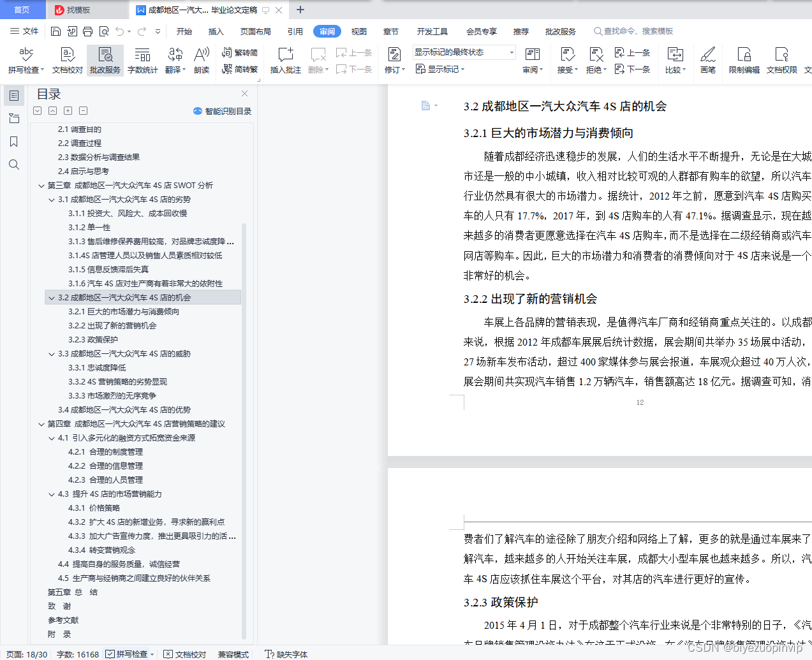Switch to the 插入 ribbon tab
This screenshot has height=660, width=812.
(216, 31)
